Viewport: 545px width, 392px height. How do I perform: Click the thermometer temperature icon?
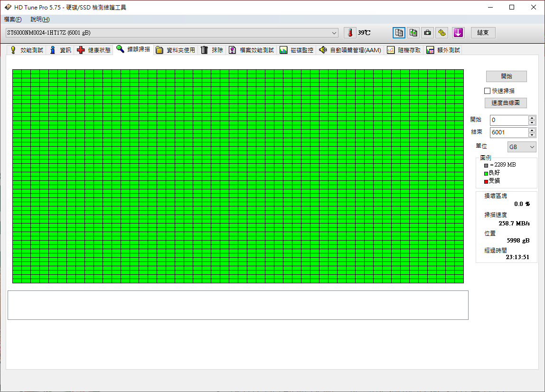click(350, 33)
